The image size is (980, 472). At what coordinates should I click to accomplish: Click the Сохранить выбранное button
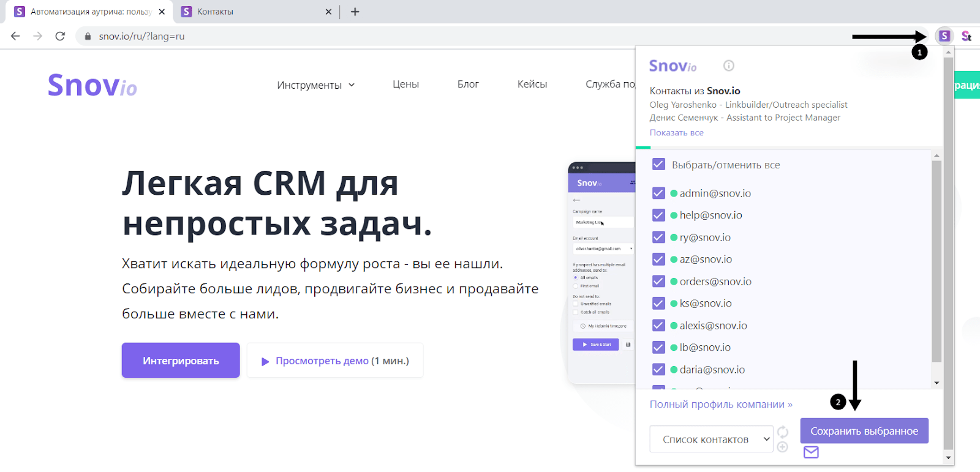point(864,431)
